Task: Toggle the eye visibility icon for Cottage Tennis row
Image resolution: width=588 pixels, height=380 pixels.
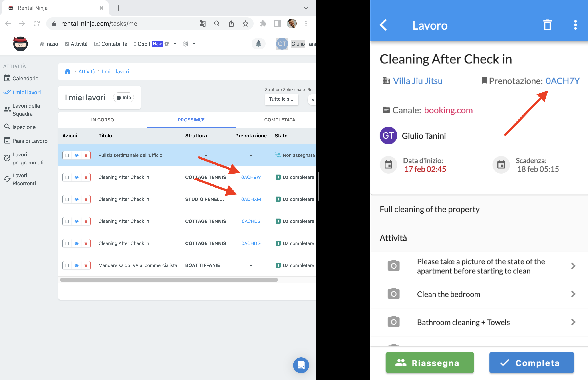Action: pos(77,177)
